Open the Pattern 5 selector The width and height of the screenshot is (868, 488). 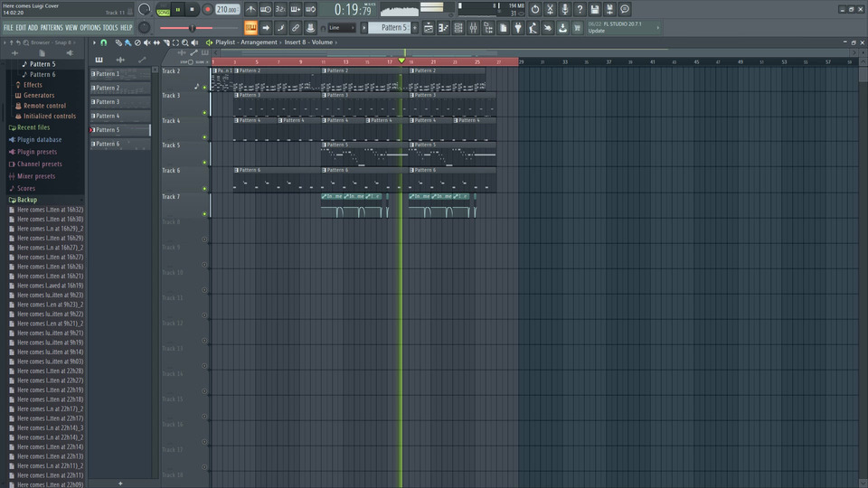click(391, 28)
